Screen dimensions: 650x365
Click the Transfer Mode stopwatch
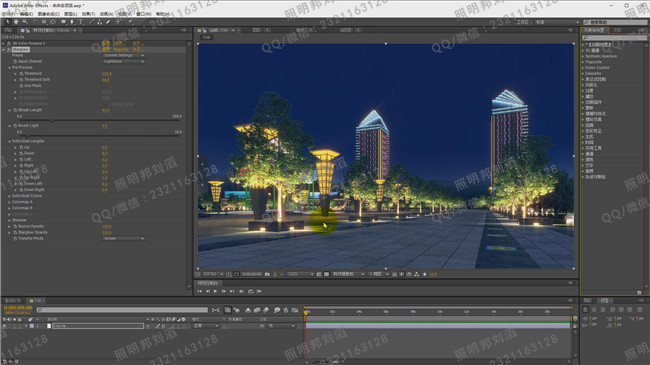click(15, 238)
